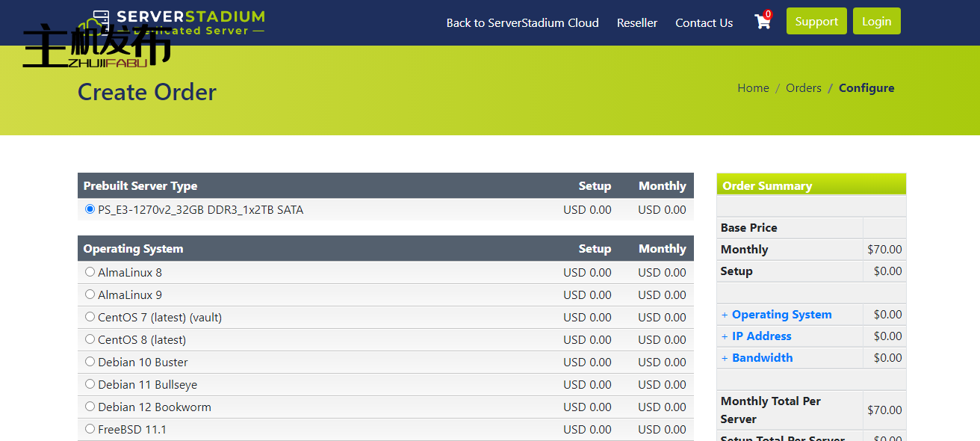
Task: Select the AlmaLinux 8 radio button
Action: pos(90,272)
